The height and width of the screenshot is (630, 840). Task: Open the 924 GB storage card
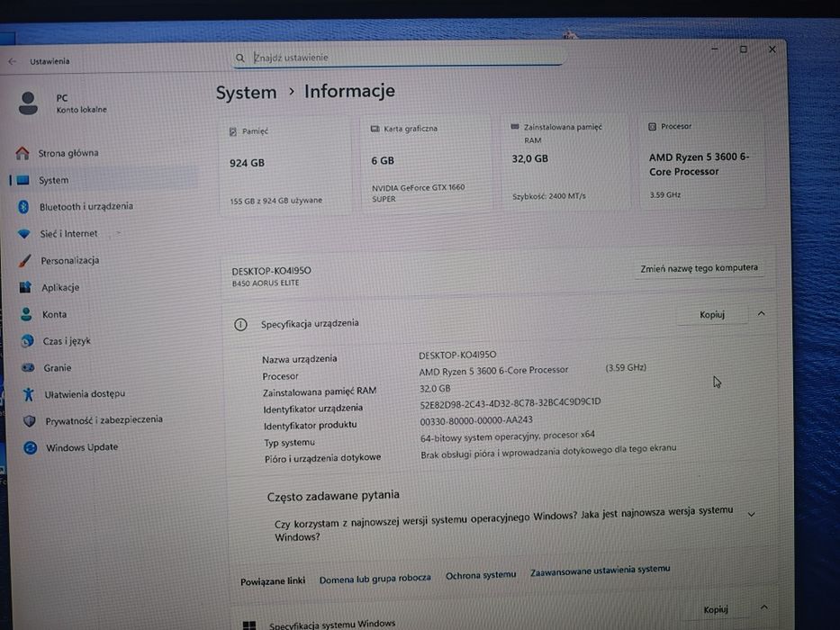point(285,166)
